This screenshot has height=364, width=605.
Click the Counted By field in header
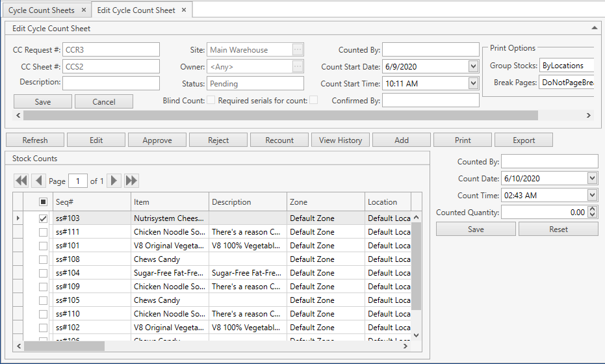430,50
